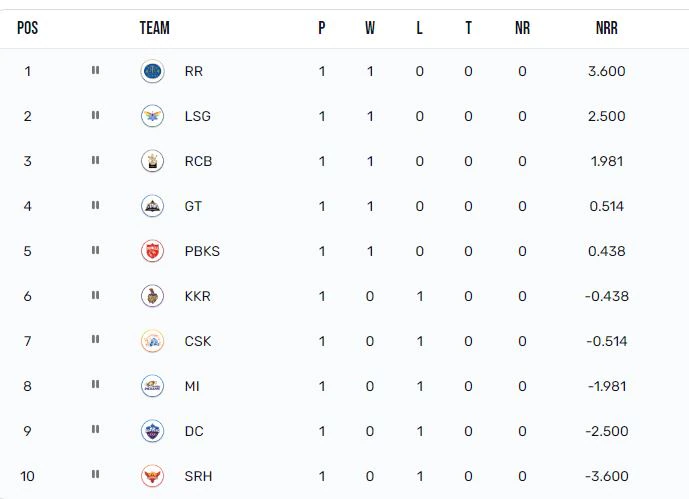Click the SRH team logo icon

(x=152, y=476)
